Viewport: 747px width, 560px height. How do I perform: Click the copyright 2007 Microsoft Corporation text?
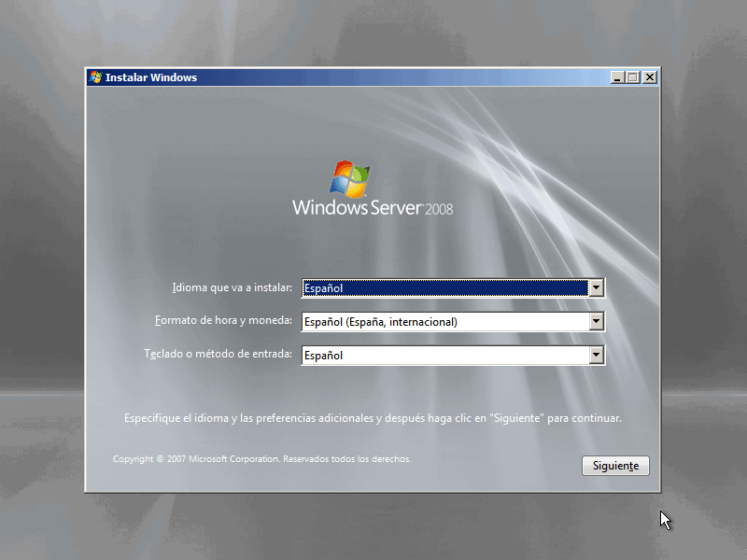[261, 459]
